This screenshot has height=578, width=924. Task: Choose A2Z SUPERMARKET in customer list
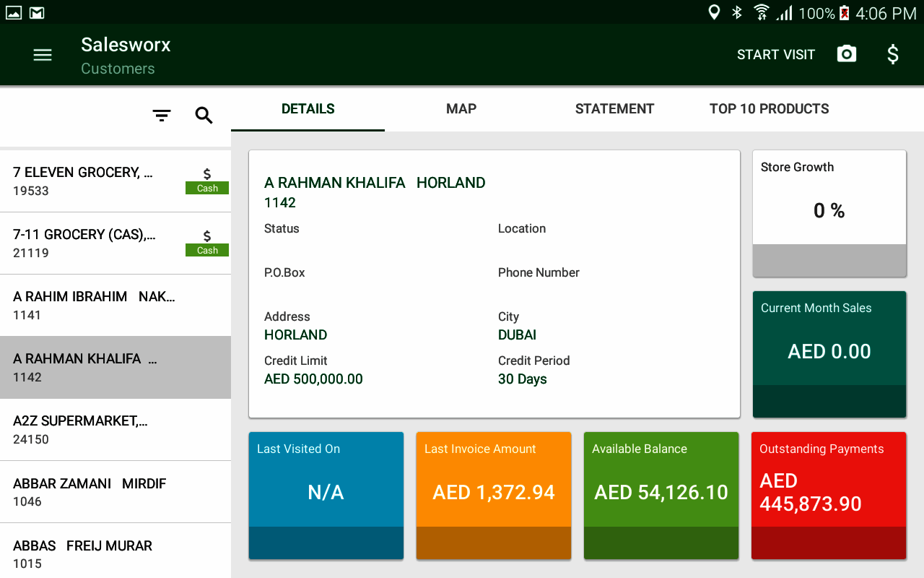click(115, 429)
